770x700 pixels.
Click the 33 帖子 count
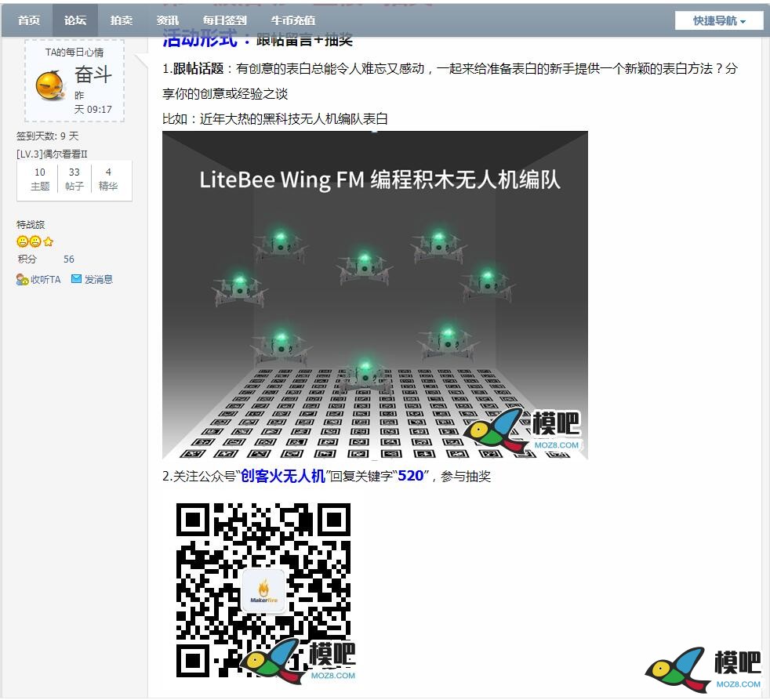(74, 179)
